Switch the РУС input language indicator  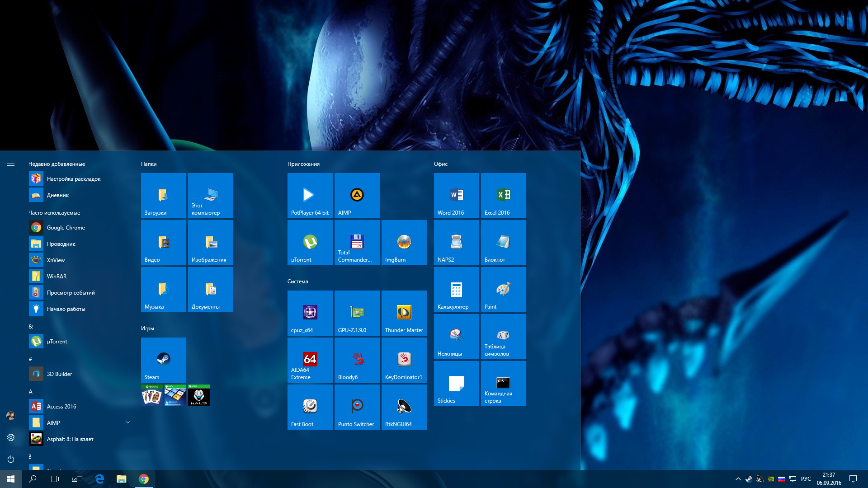(806, 479)
